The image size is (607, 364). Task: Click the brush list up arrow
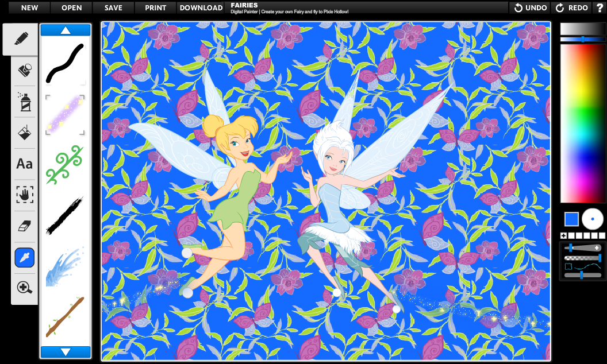66,30
